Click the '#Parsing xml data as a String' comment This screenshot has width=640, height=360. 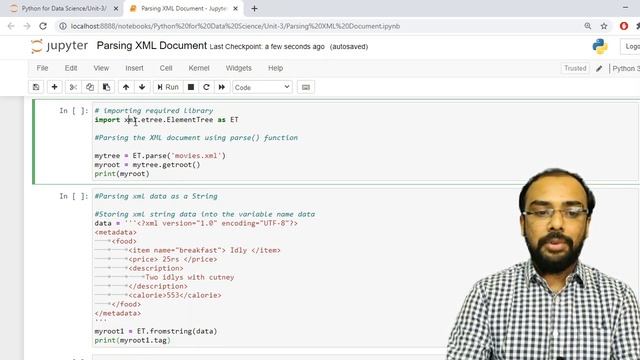coord(156,196)
